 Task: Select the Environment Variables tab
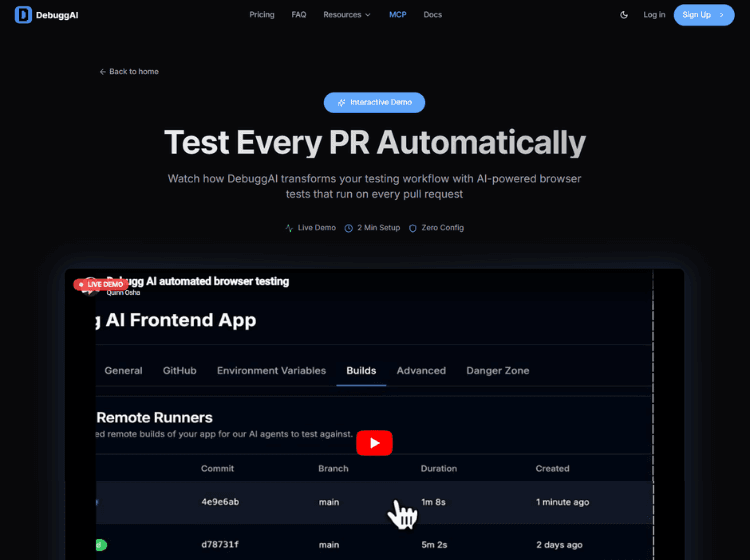pyautogui.click(x=271, y=371)
